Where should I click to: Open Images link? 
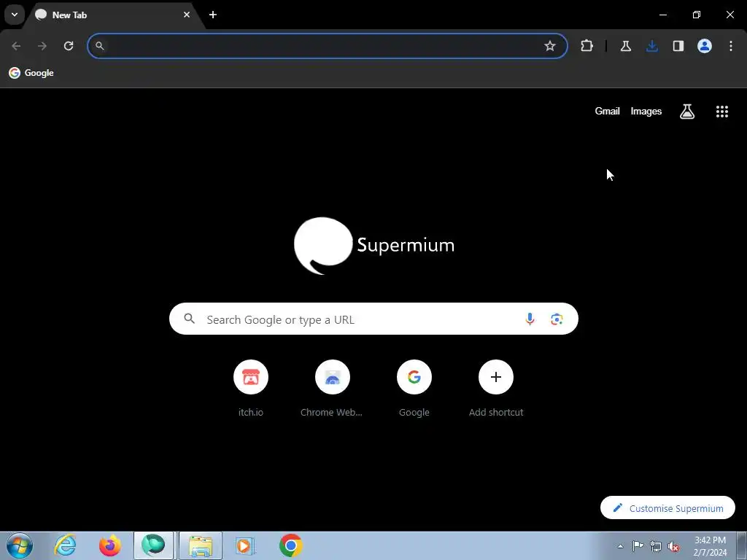pos(646,112)
